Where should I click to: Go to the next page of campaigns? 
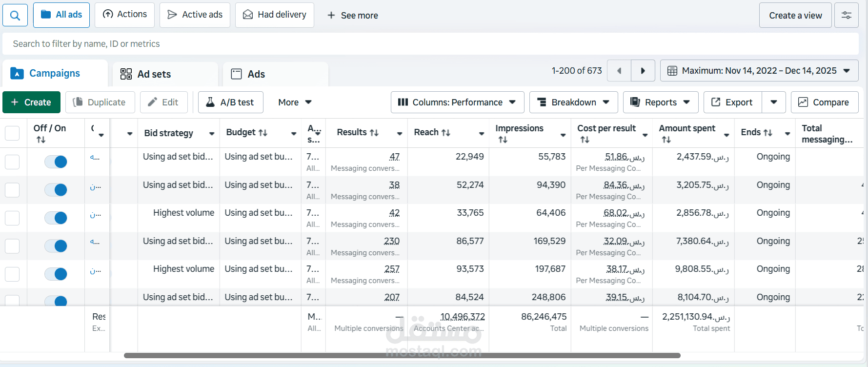pyautogui.click(x=643, y=71)
